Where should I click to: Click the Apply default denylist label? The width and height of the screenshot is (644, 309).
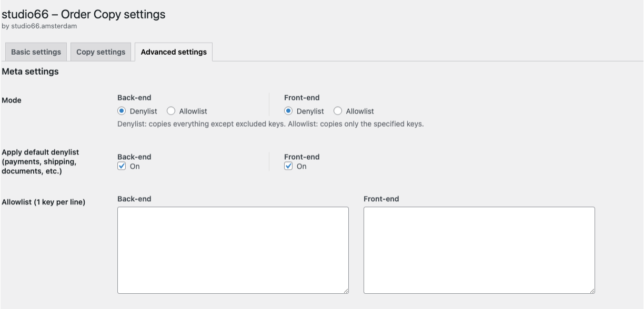point(40,161)
